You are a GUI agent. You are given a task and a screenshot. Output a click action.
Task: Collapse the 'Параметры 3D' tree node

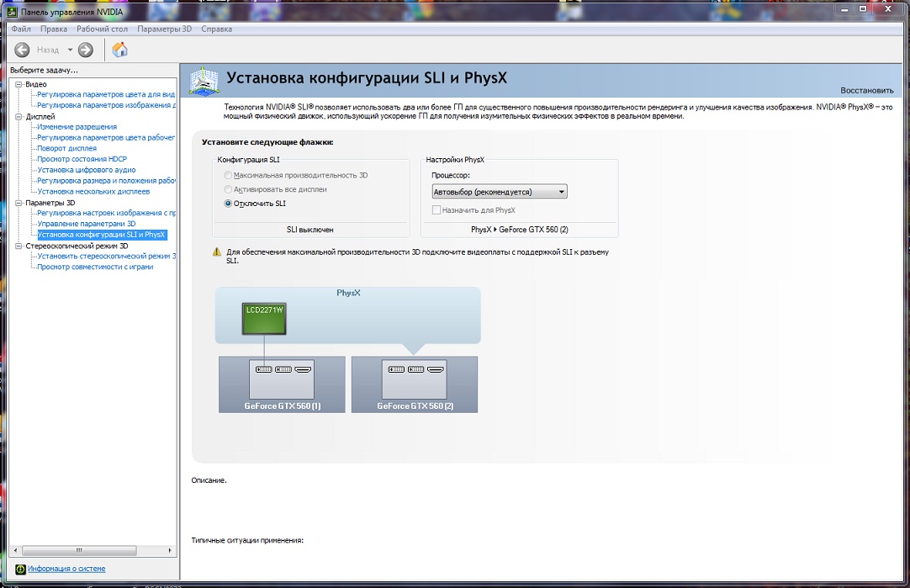[x=19, y=203]
